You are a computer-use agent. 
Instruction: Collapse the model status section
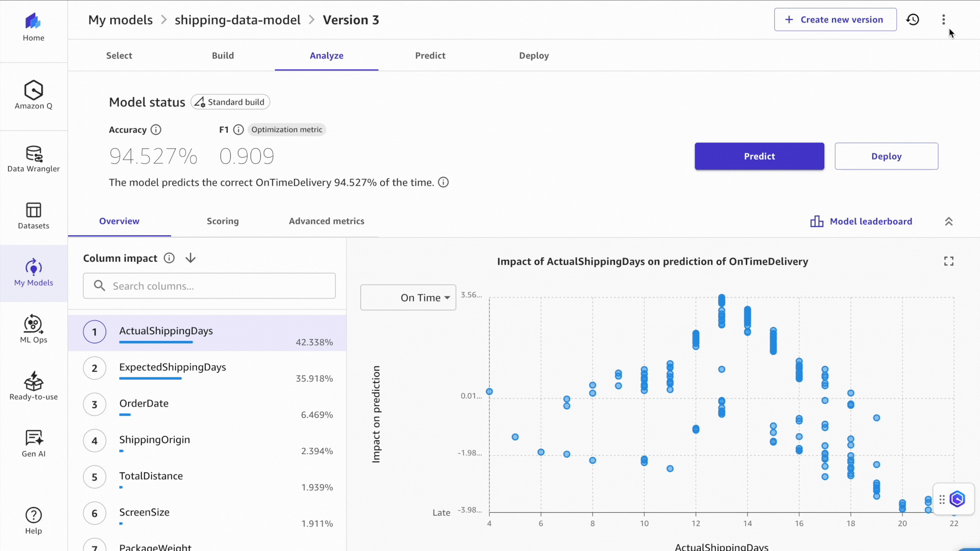pyautogui.click(x=948, y=221)
